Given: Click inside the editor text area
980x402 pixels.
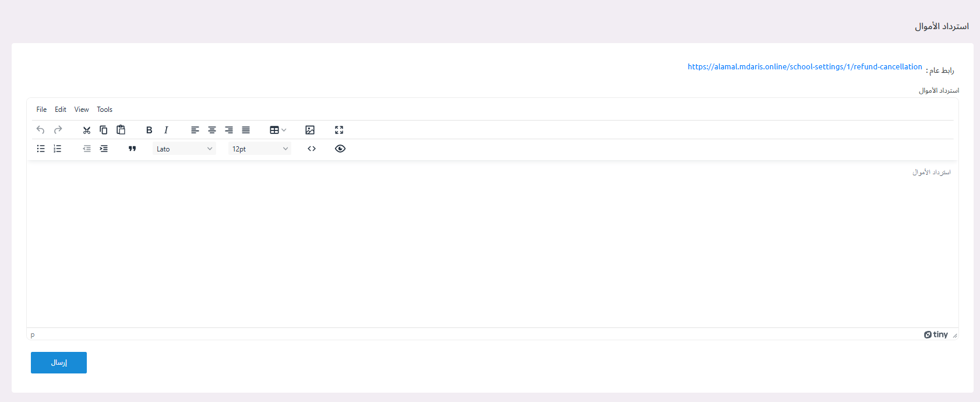Looking at the screenshot, I should pos(492,245).
